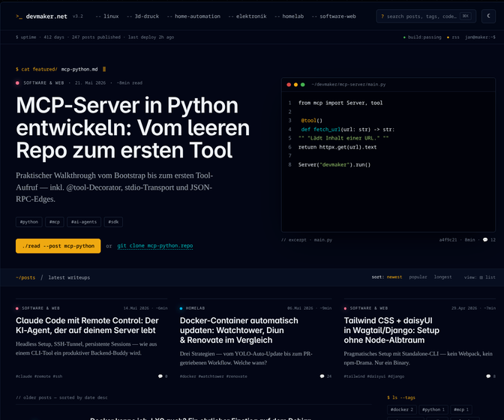Click SOFTWARE & WEB label above Tailwind post
This screenshot has width=504, height=420.
[369, 308]
